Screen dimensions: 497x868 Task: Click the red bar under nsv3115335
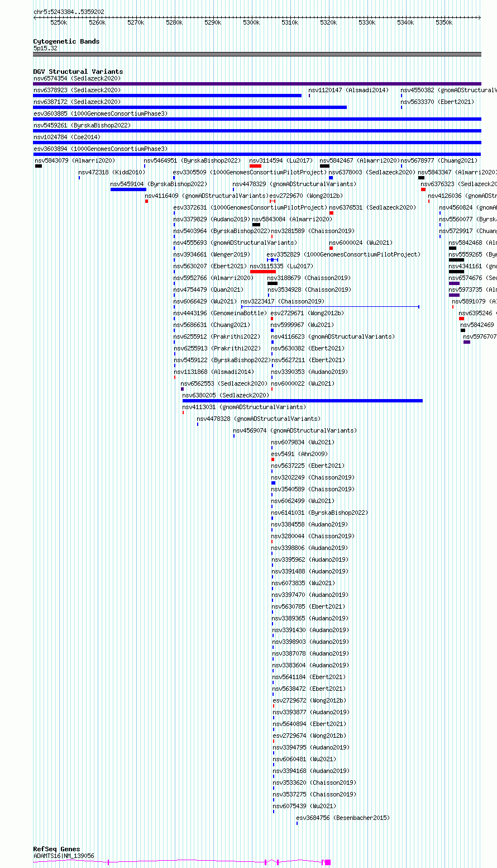click(x=262, y=272)
